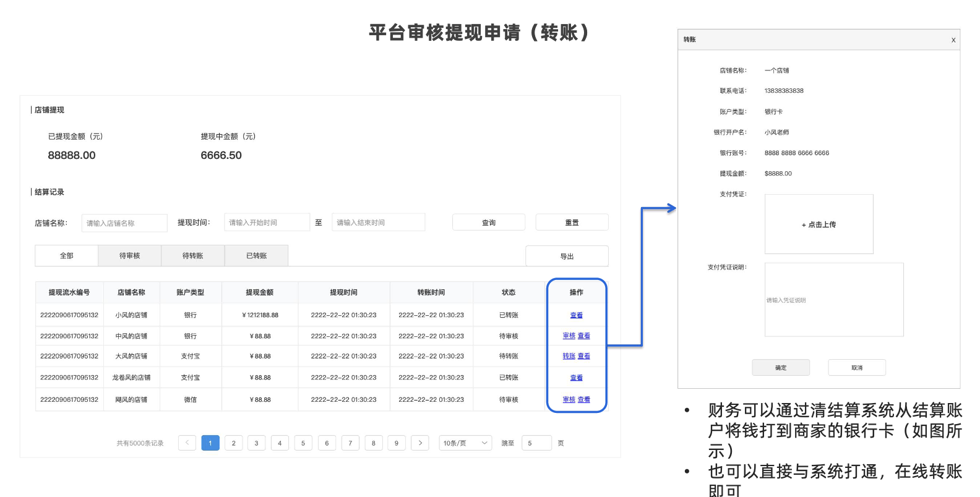The image size is (980, 497).
Task: Click the ¥1212188.88 amount cell
Action: (x=260, y=315)
